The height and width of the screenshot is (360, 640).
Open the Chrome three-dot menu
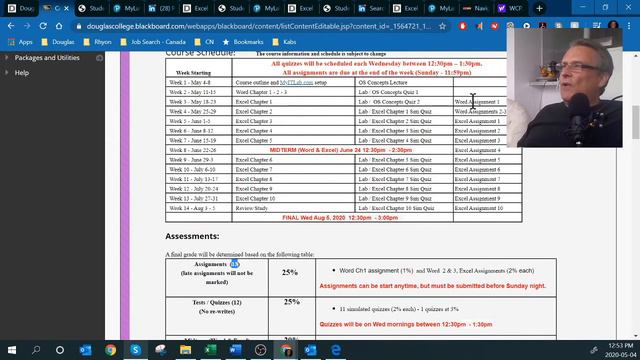click(x=629, y=26)
